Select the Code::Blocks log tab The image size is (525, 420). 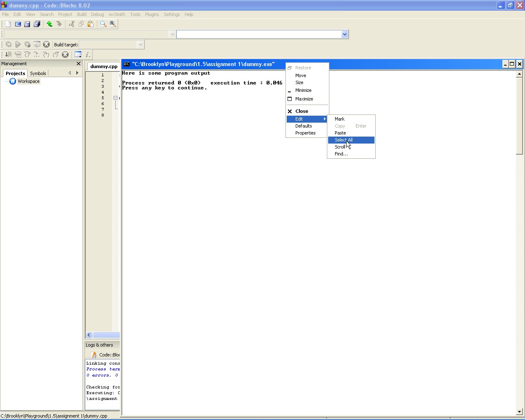click(x=105, y=355)
